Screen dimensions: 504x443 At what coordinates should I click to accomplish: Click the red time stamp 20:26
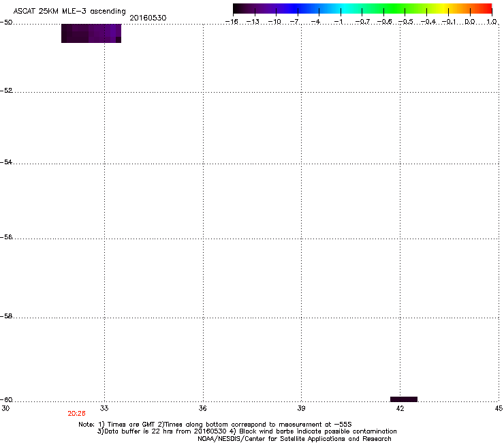(x=76, y=414)
